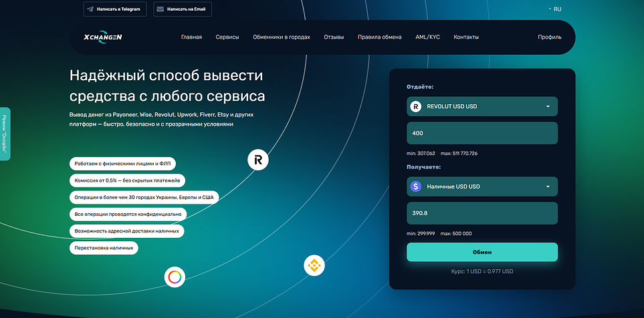Open Обменники в городах page
644x318 pixels.
tap(282, 37)
